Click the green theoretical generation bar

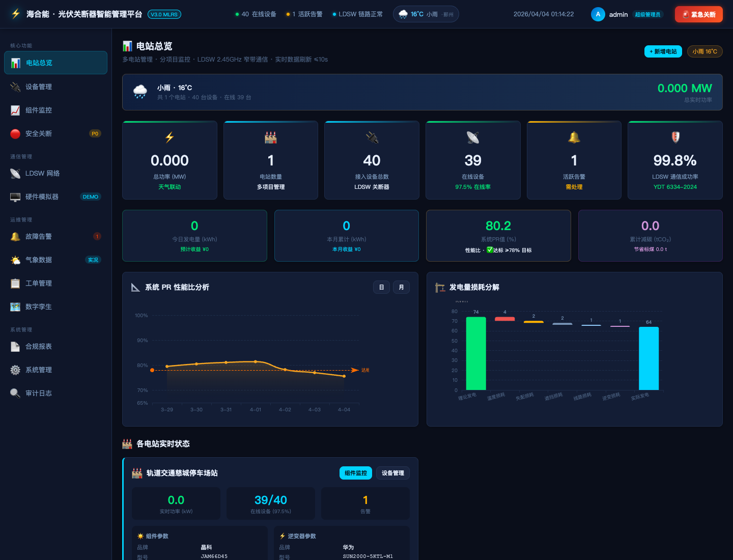476,353
